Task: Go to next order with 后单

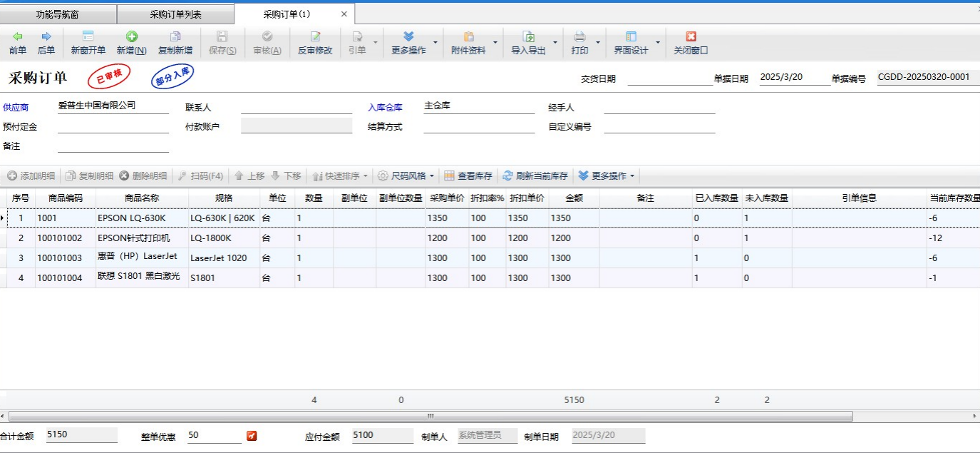Action: (46, 43)
